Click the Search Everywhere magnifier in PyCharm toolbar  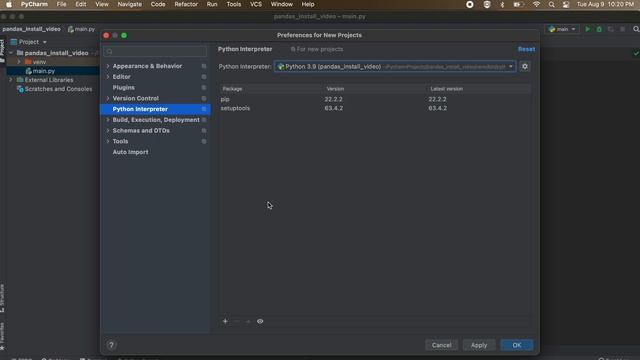[x=636, y=29]
